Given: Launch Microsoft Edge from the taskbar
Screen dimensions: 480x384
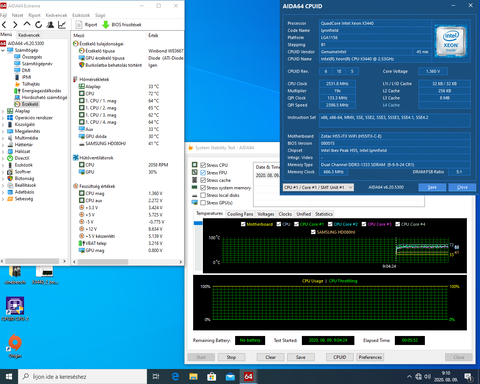Looking at the screenshot, I should pos(175,377).
